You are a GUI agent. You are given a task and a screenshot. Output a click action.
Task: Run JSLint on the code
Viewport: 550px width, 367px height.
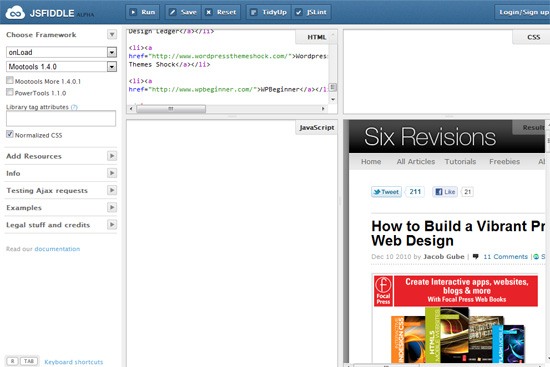311,12
